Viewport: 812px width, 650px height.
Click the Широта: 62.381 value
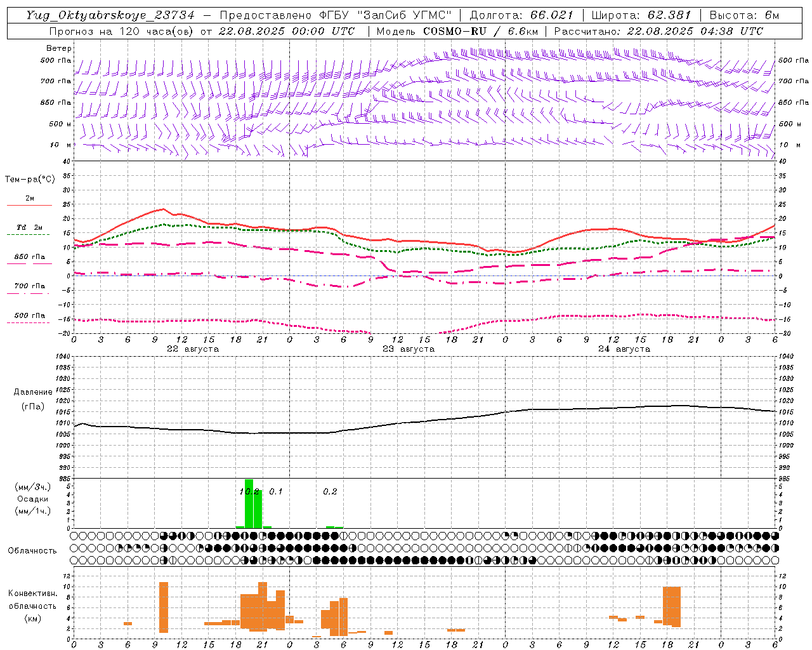point(641,15)
